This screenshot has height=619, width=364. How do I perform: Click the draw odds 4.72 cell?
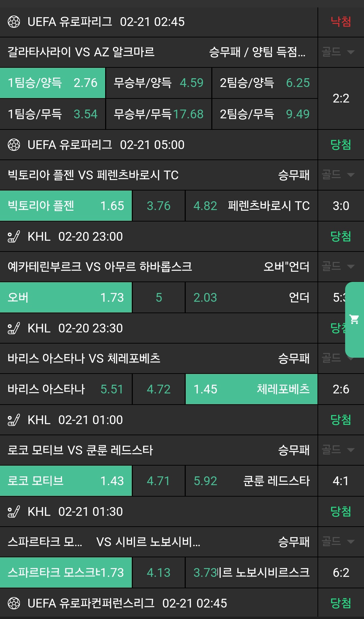[x=159, y=389]
